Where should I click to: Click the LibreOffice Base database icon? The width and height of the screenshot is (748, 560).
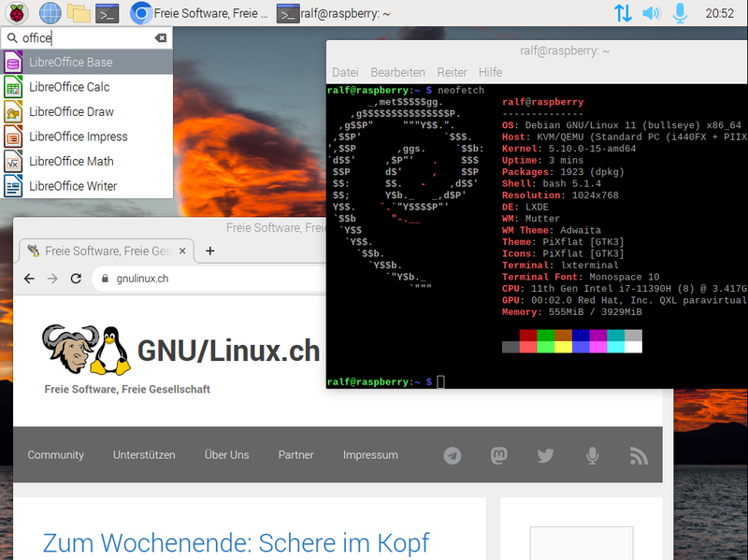click(13, 62)
